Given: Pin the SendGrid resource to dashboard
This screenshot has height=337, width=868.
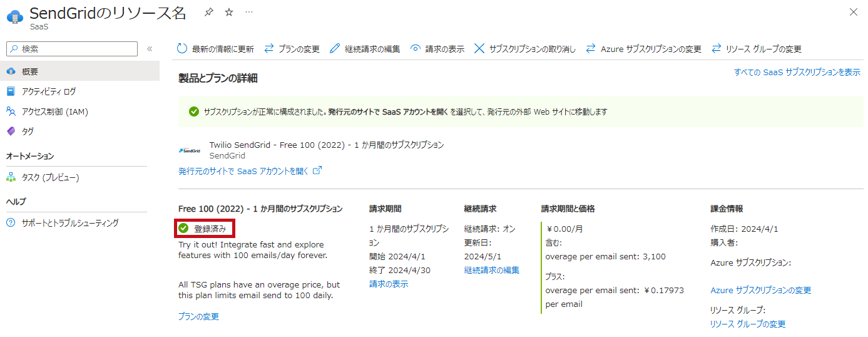Looking at the screenshot, I should pos(209,12).
